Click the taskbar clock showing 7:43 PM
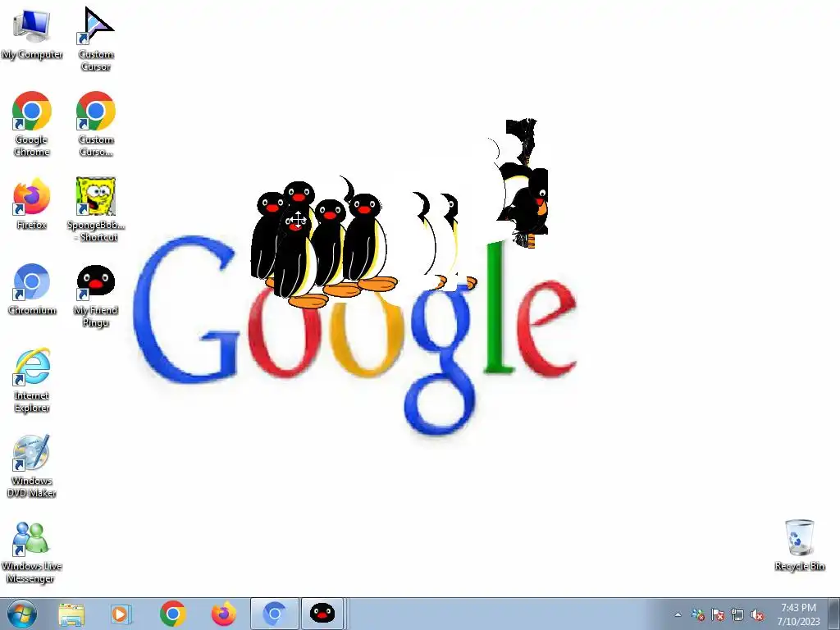The width and height of the screenshot is (840, 630). pos(798,614)
